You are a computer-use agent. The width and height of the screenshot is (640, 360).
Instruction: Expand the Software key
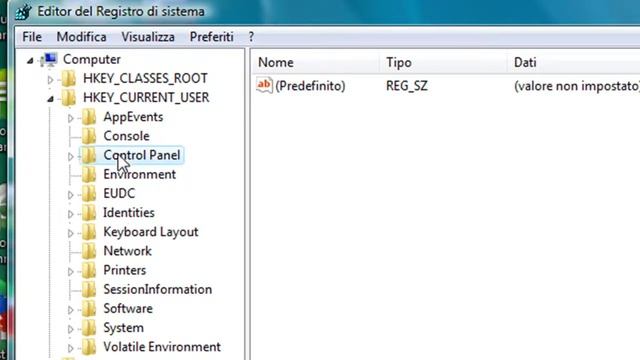click(71, 310)
